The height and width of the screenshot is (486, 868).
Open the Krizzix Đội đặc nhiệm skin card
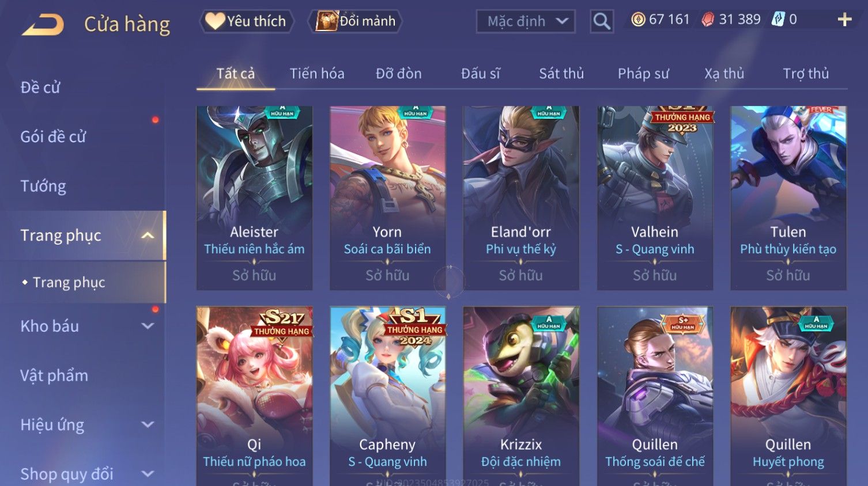(521, 396)
